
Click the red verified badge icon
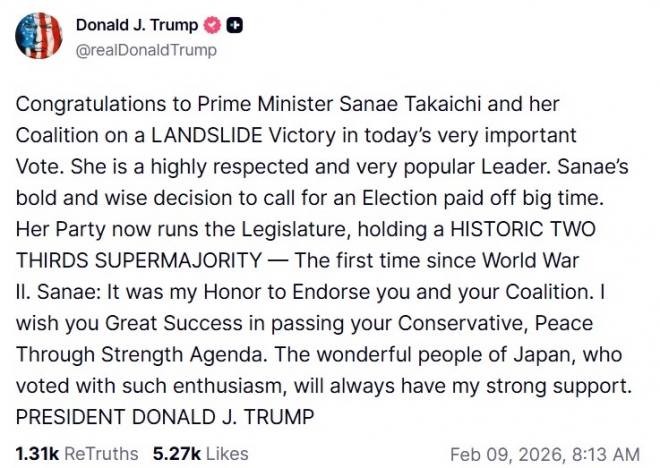coord(212,26)
